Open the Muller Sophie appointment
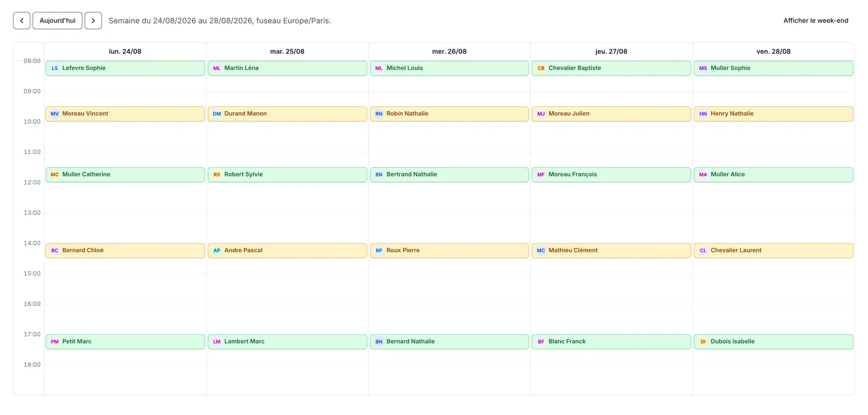Image resolution: width=868 pixels, height=415 pixels. coord(774,68)
